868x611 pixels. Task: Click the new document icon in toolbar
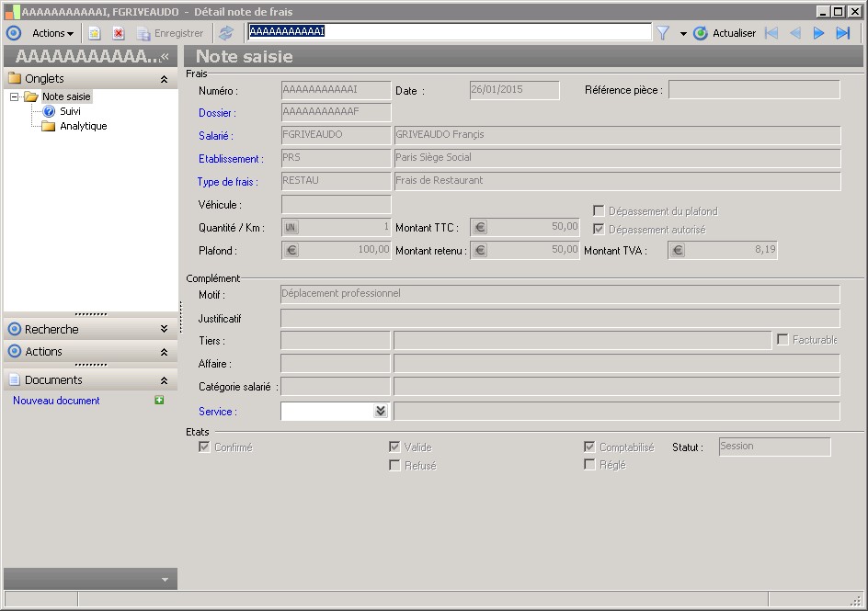94,33
